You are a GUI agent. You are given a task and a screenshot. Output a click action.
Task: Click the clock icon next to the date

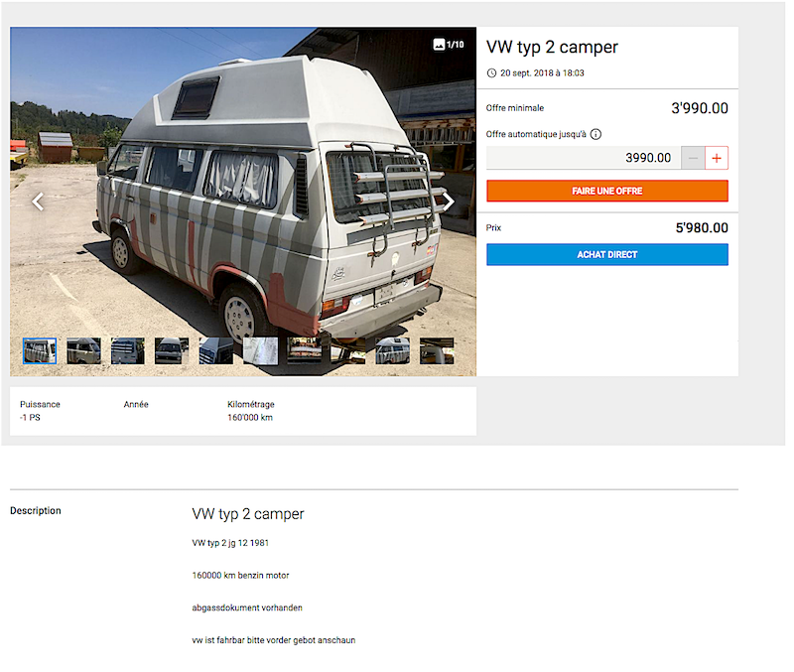tap(491, 72)
